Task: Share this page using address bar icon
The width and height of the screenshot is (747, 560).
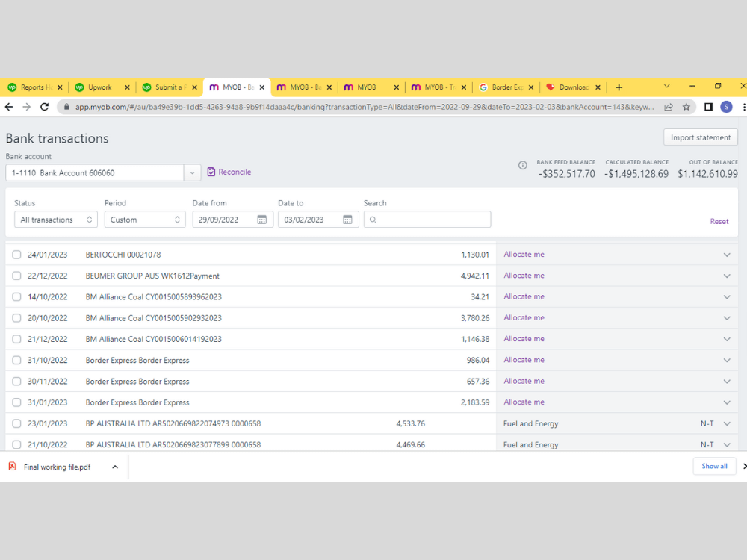Action: click(669, 107)
